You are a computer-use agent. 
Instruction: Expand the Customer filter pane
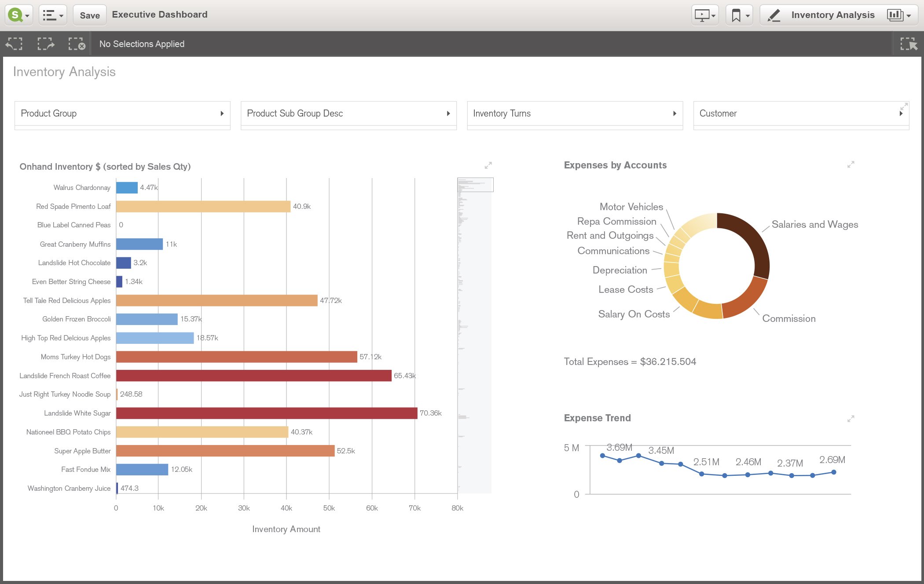[x=901, y=113]
